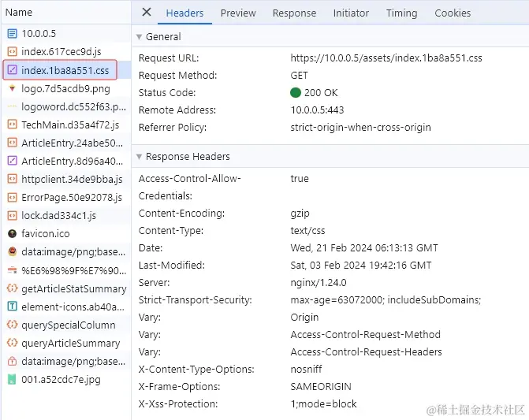Screen dimensions: 529x420
Task: Click the gzip Content-Encoding value
Action: coord(300,214)
